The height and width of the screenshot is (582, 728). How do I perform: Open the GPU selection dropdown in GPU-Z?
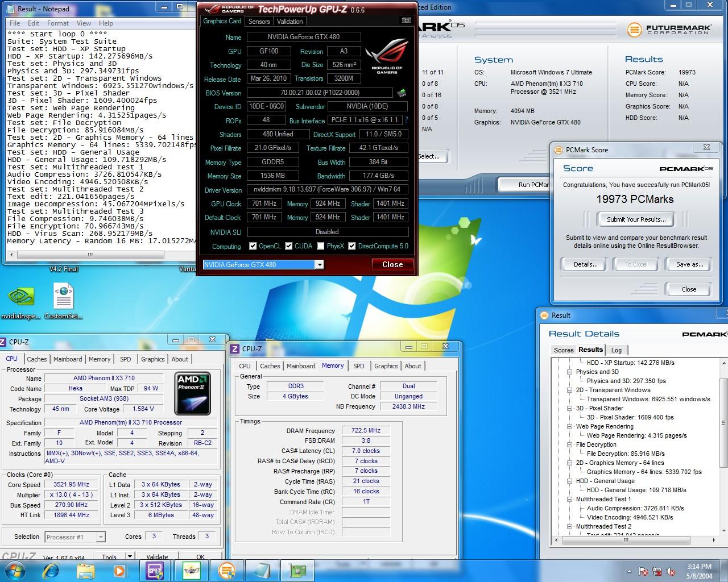[320, 265]
